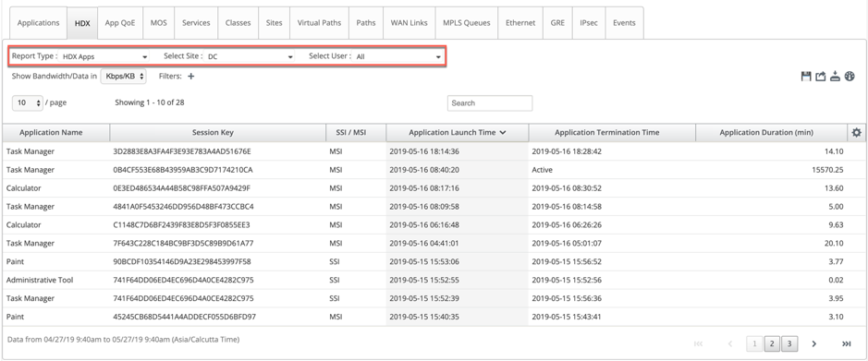
Task: Sort by Session Key column
Action: pos(218,133)
